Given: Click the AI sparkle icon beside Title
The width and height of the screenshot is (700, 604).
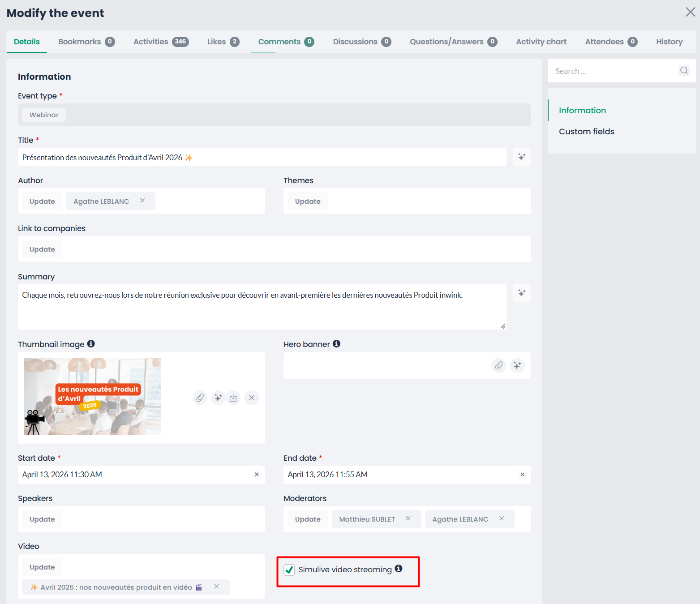Looking at the screenshot, I should (x=521, y=157).
